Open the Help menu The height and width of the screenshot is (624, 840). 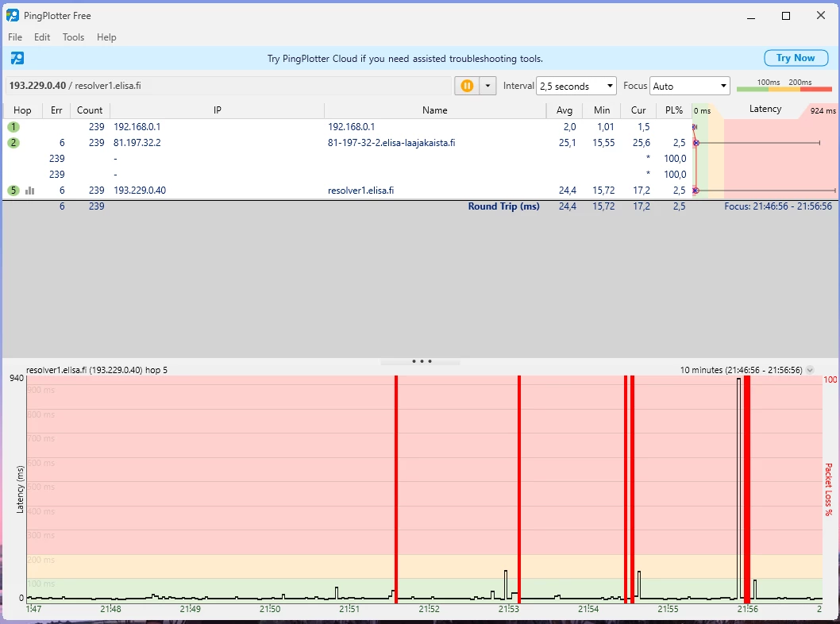click(106, 37)
